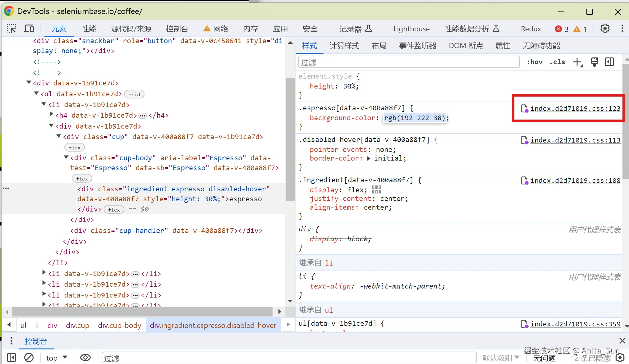The height and width of the screenshot is (364, 629).
Task: Open DevTools settings gear
Action: pos(605,29)
